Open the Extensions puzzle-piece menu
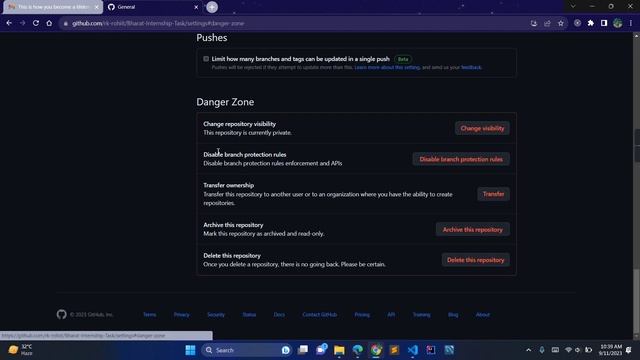Screen dimensions: 640x360 coord(591,23)
